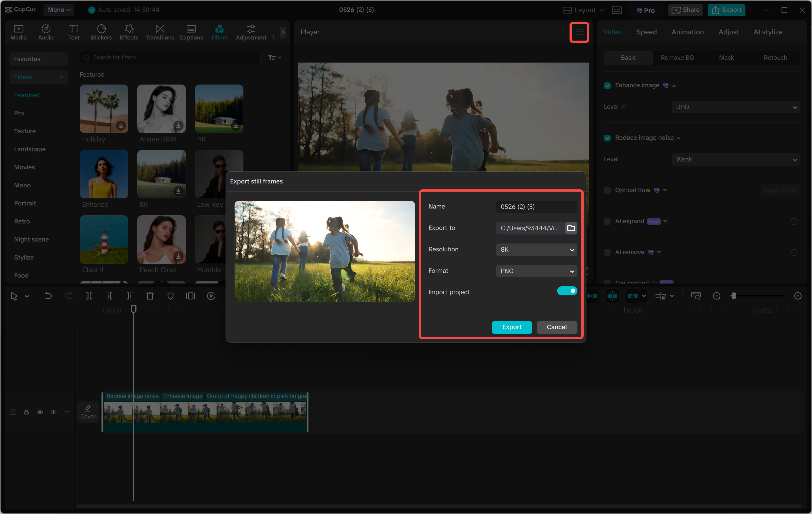The width and height of the screenshot is (812, 514).
Task: Enable the Optical flow checkbox
Action: (607, 190)
